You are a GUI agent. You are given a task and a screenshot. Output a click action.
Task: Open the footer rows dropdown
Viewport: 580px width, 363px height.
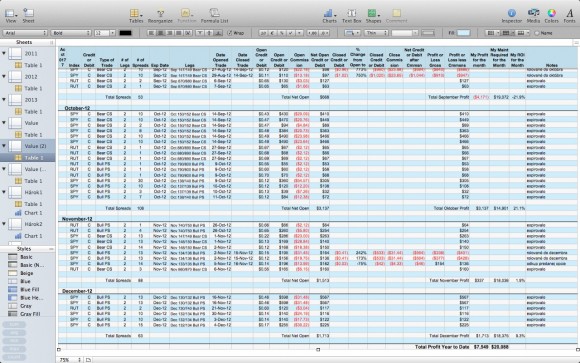click(522, 33)
